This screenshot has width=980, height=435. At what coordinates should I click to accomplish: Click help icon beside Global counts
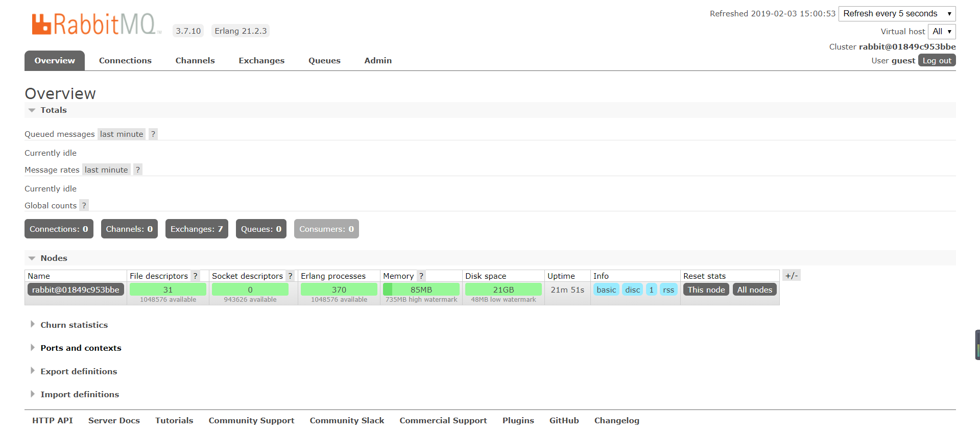[84, 206]
